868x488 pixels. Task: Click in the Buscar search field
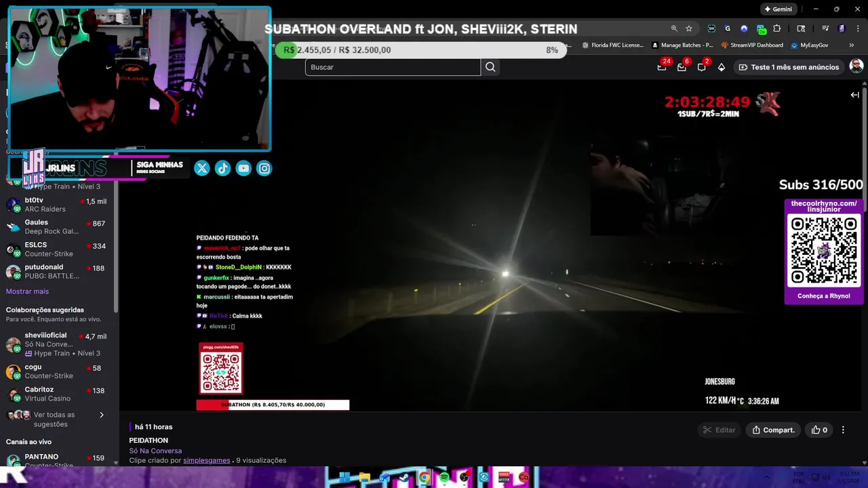coord(393,67)
